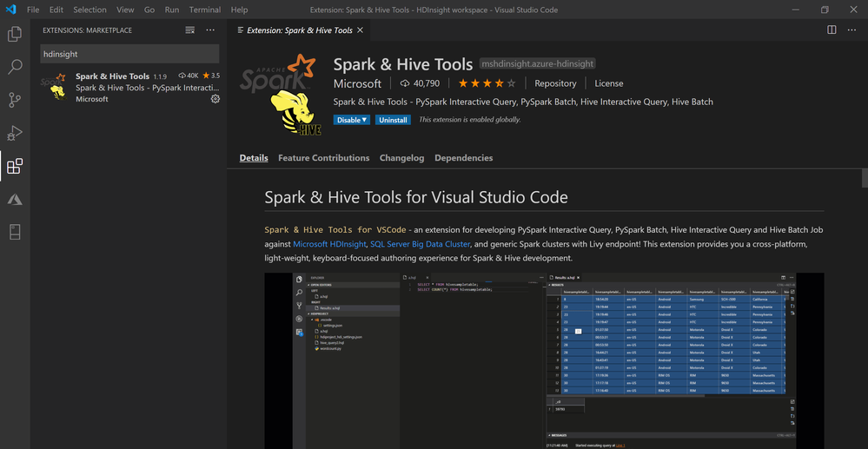Click the Spark & Hive Tools for Visual Studio Code heading
868x449 pixels.
(x=416, y=197)
